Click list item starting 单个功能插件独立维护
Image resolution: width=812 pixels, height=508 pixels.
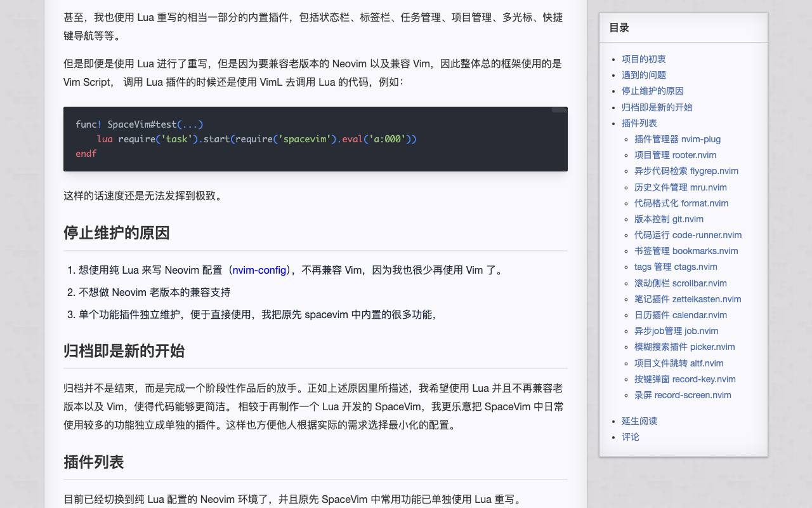[259, 314]
